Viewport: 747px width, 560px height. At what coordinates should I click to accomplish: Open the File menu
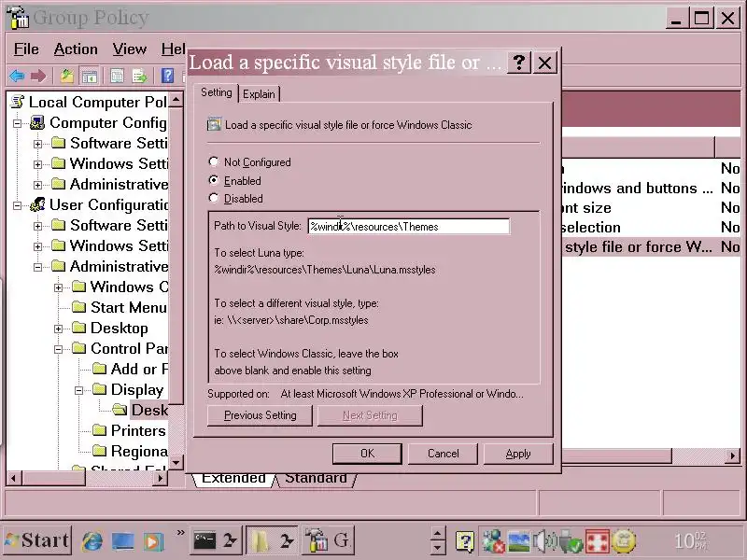[x=26, y=49]
